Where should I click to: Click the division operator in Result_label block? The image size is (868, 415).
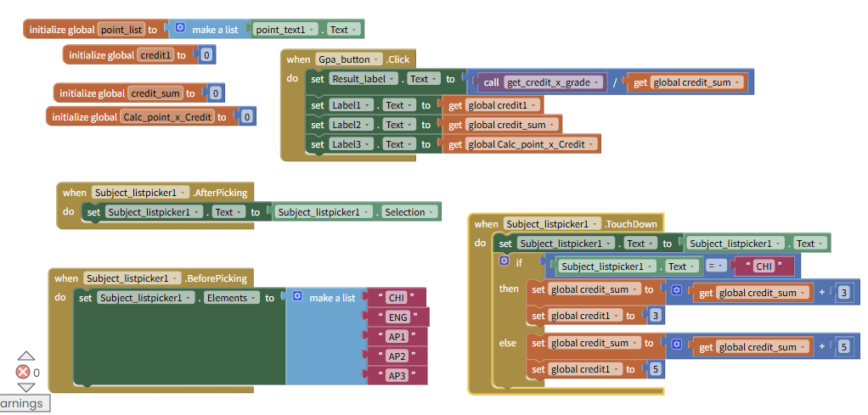615,82
